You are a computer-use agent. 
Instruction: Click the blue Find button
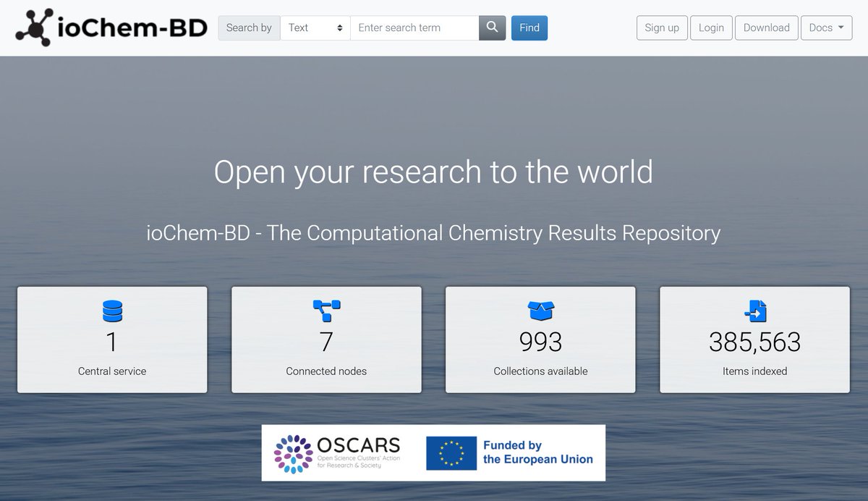529,28
